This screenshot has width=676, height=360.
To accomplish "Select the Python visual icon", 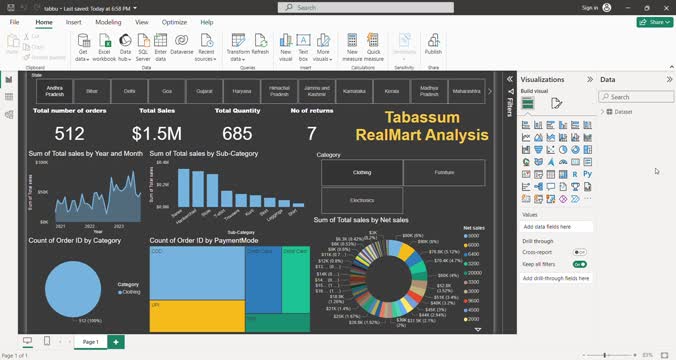I will (587, 174).
